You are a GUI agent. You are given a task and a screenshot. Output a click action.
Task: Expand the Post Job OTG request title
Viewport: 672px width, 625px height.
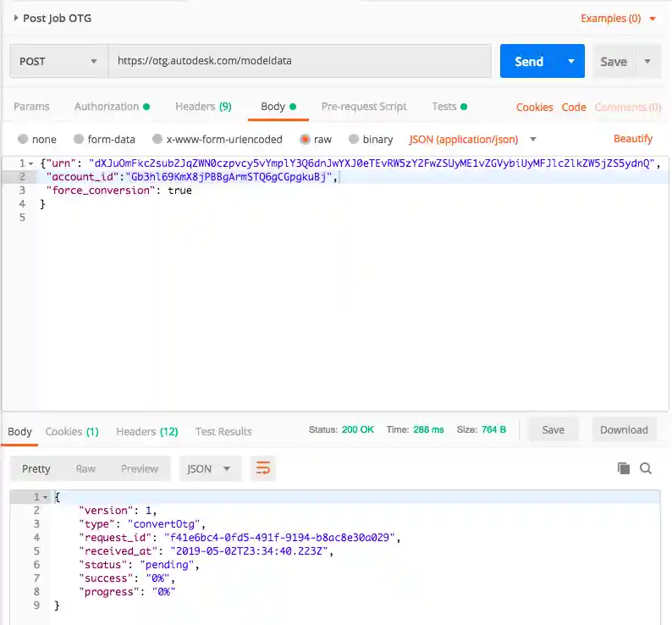16,18
